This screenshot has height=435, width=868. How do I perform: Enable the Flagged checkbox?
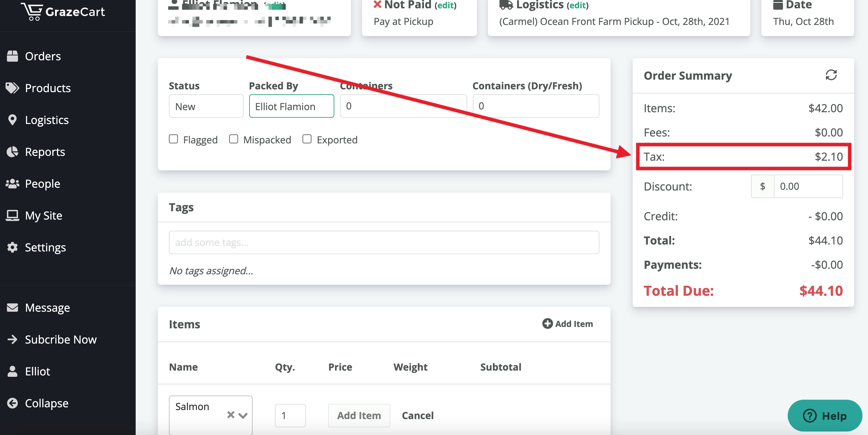(173, 139)
